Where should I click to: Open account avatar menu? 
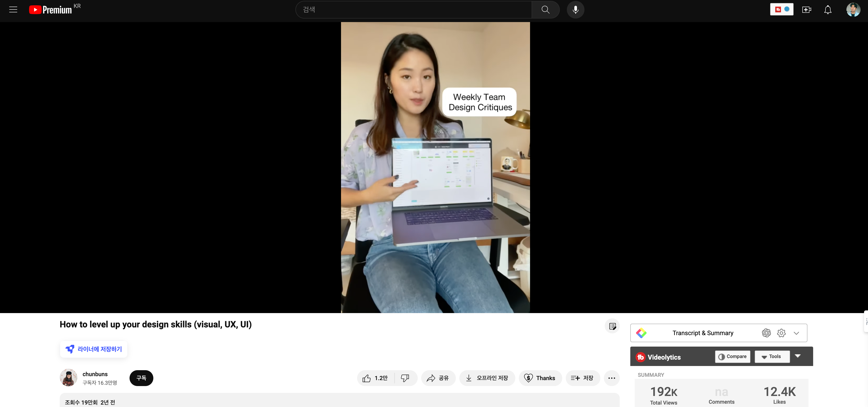(x=853, y=10)
